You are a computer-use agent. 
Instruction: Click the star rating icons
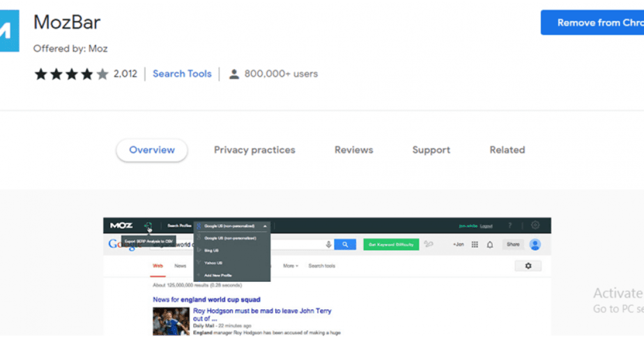pos(71,75)
